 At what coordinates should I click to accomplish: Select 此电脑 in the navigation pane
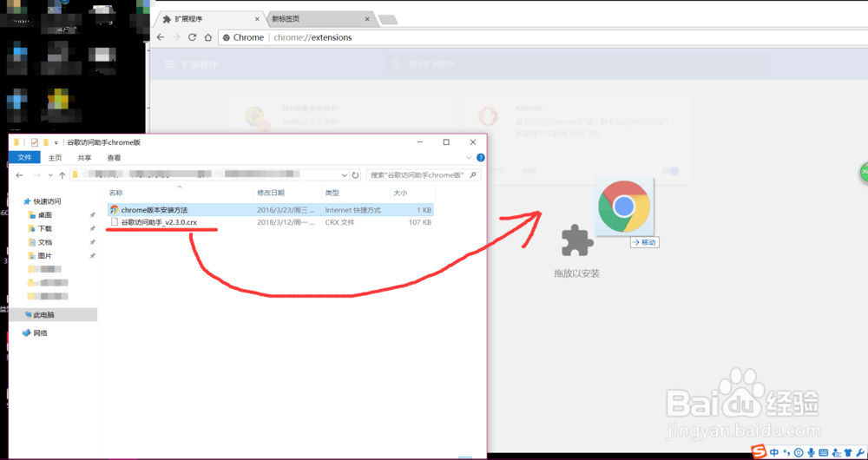coord(43,314)
